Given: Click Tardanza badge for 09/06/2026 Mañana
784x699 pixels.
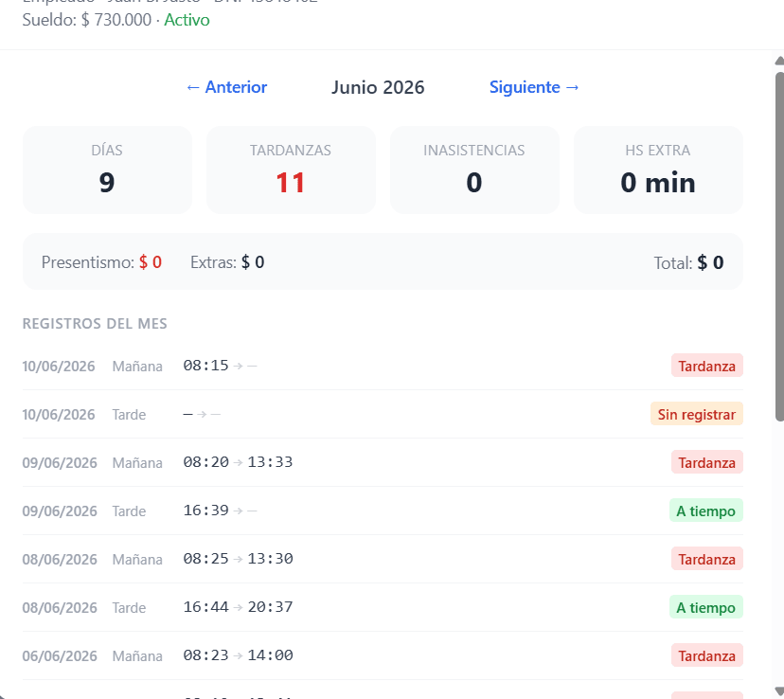Looking at the screenshot, I should click(707, 462).
